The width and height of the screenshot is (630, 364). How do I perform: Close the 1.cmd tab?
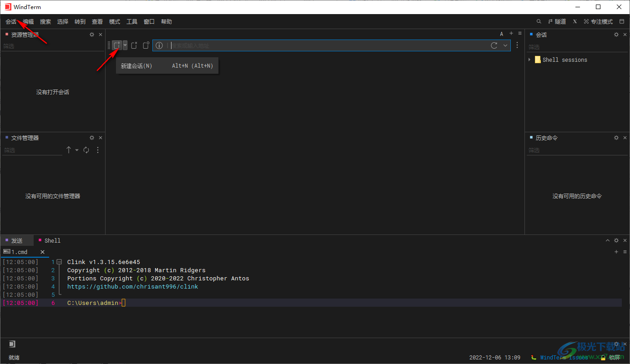pyautogui.click(x=43, y=252)
